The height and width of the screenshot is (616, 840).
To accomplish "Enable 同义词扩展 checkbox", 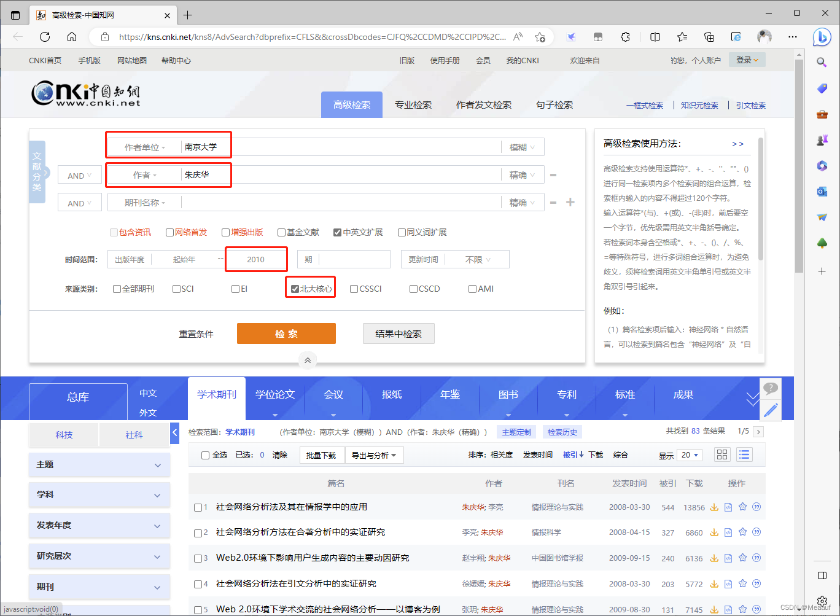I will pos(402,232).
